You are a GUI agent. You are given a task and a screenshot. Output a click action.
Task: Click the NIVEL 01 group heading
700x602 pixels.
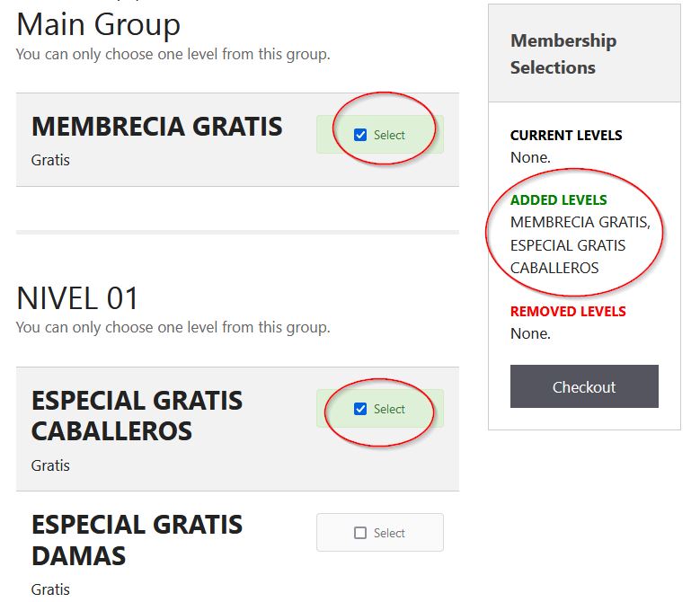(78, 297)
